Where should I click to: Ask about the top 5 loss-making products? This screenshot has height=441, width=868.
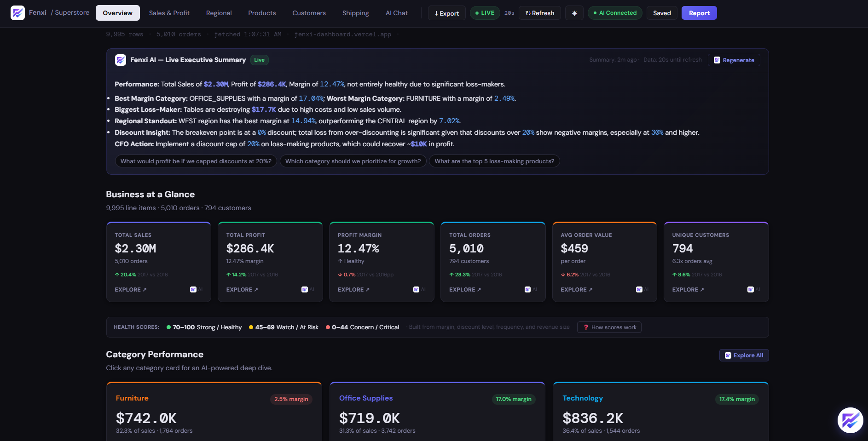(494, 161)
